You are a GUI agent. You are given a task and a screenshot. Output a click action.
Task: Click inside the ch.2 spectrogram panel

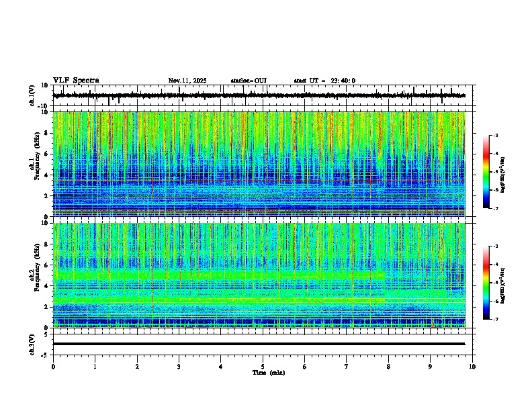[259, 275]
